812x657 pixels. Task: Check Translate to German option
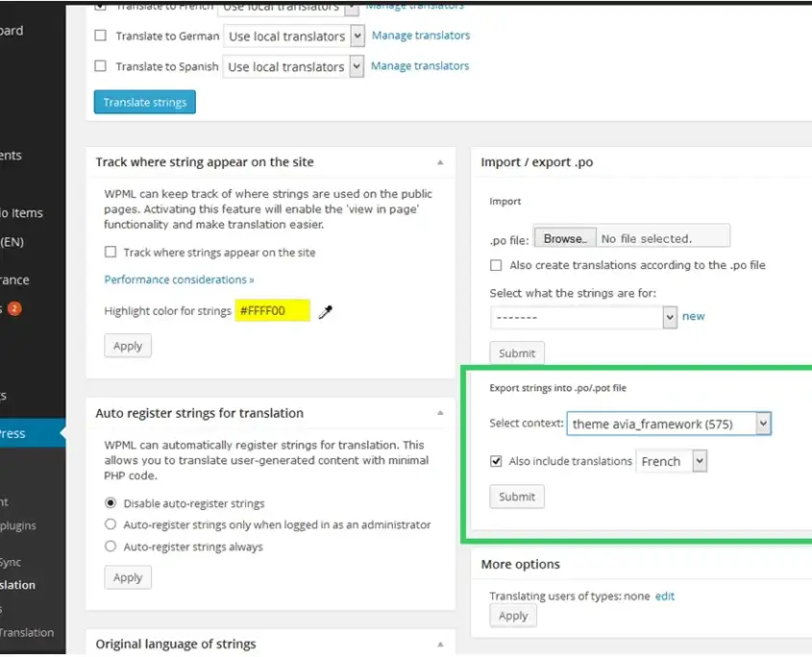(x=101, y=36)
